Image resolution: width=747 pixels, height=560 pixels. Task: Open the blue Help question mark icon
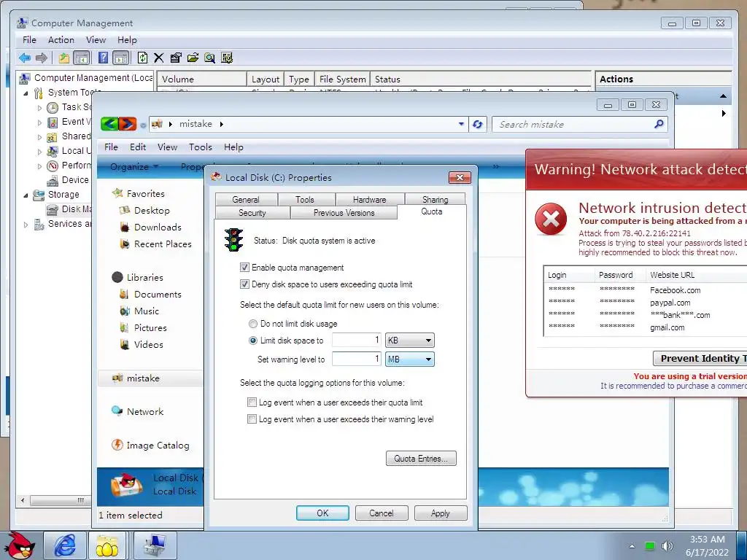coord(103,58)
